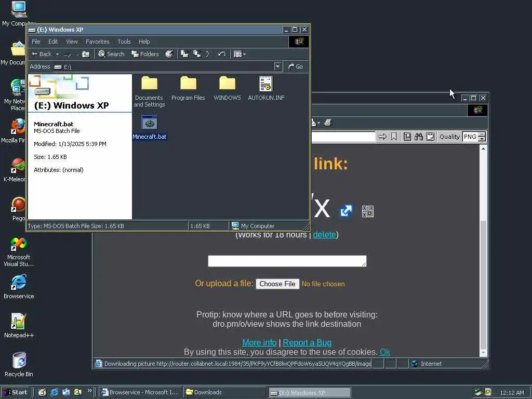Open the Start menu
This screenshot has width=532, height=399.
pyautogui.click(x=16, y=392)
